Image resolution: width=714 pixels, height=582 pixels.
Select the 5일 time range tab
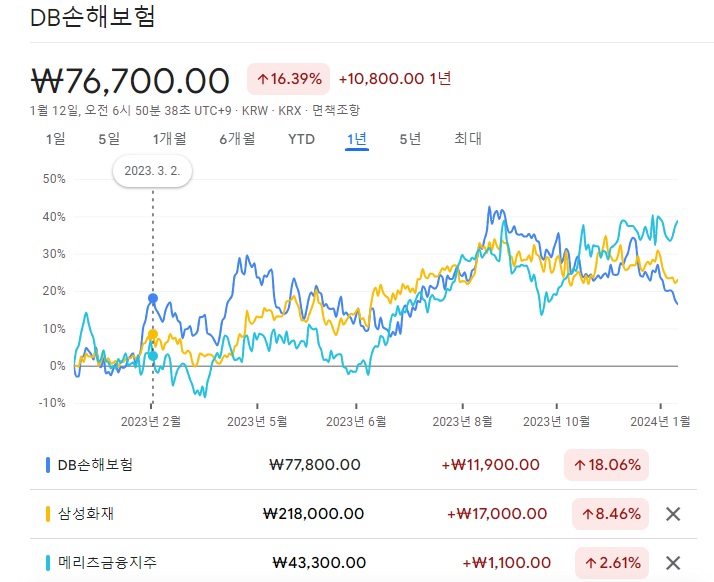click(x=109, y=139)
